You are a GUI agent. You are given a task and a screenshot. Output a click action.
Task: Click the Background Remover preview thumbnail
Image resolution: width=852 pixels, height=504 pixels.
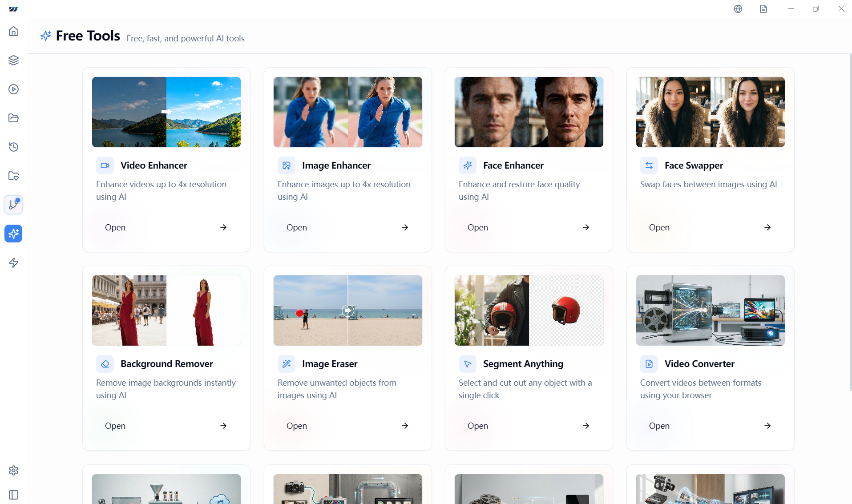coord(166,310)
